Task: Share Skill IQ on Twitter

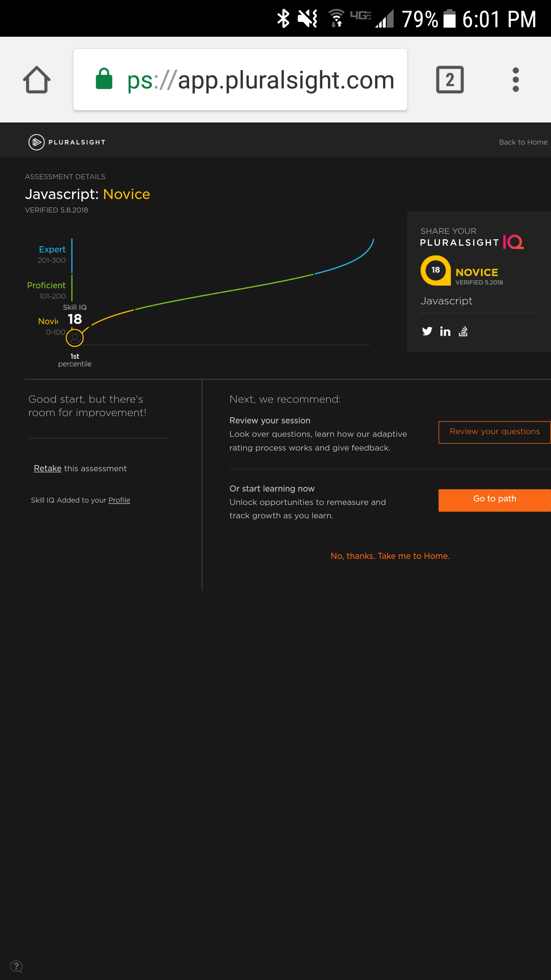Action: (427, 331)
